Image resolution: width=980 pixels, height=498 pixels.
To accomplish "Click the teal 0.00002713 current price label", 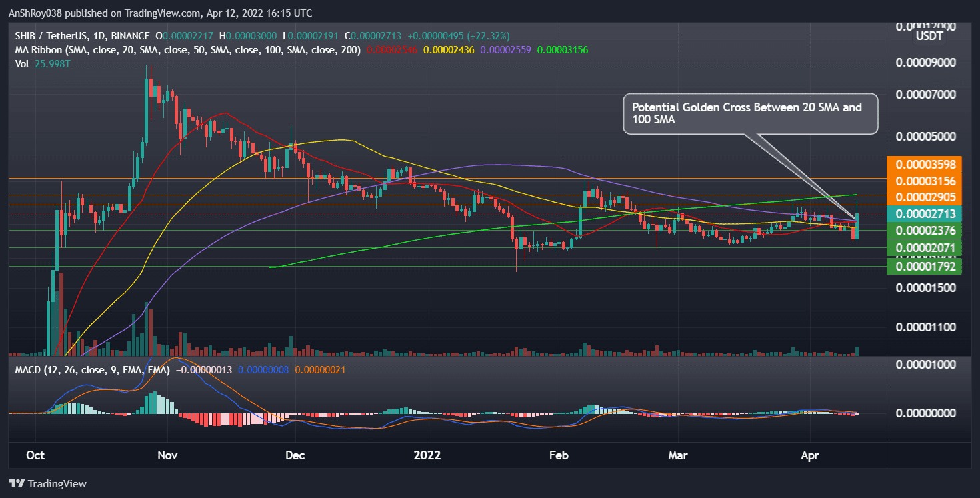I will (x=925, y=215).
